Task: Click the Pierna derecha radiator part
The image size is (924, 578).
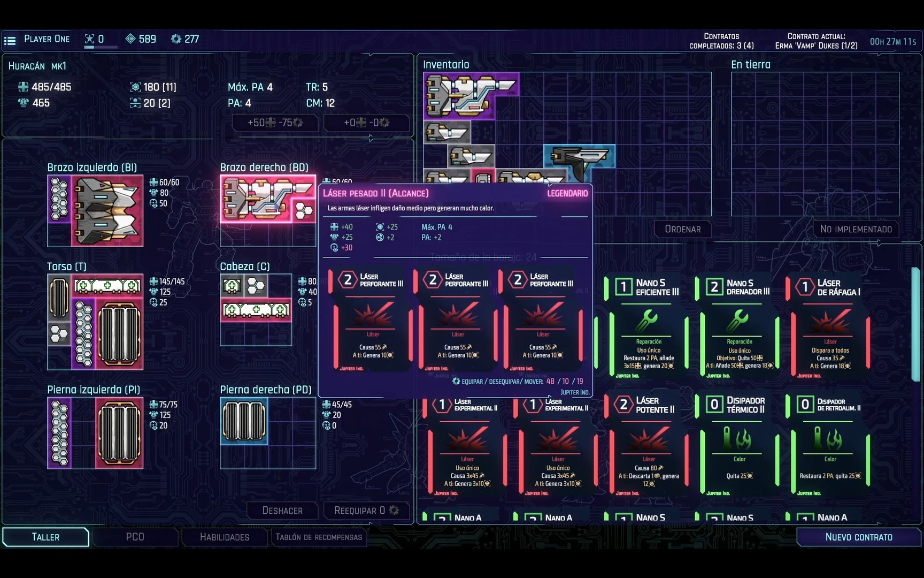Action: click(x=244, y=421)
